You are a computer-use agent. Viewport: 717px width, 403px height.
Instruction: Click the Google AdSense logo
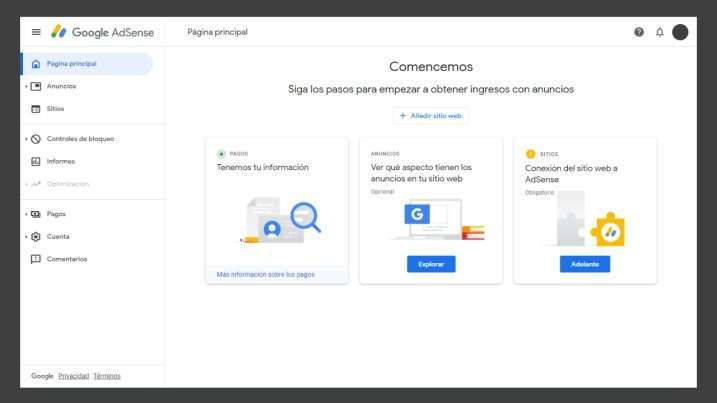(102, 32)
